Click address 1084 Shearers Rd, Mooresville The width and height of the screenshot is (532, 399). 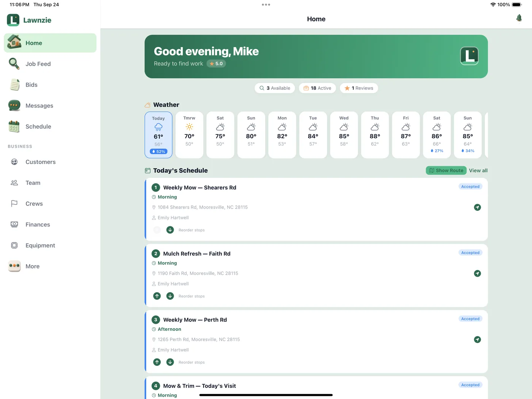pyautogui.click(x=203, y=207)
